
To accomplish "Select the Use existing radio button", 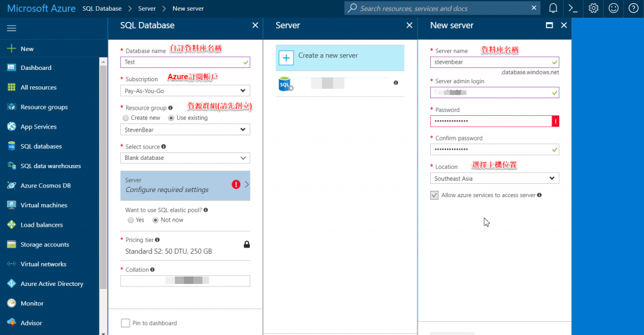I will tap(171, 118).
